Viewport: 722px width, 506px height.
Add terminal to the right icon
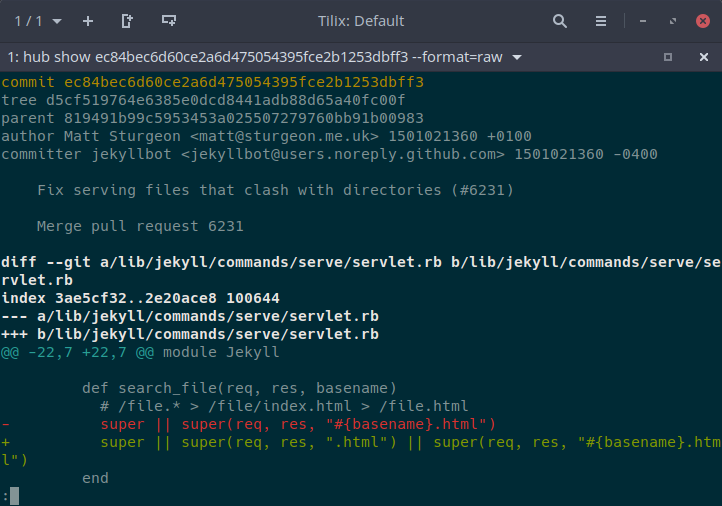[127, 21]
